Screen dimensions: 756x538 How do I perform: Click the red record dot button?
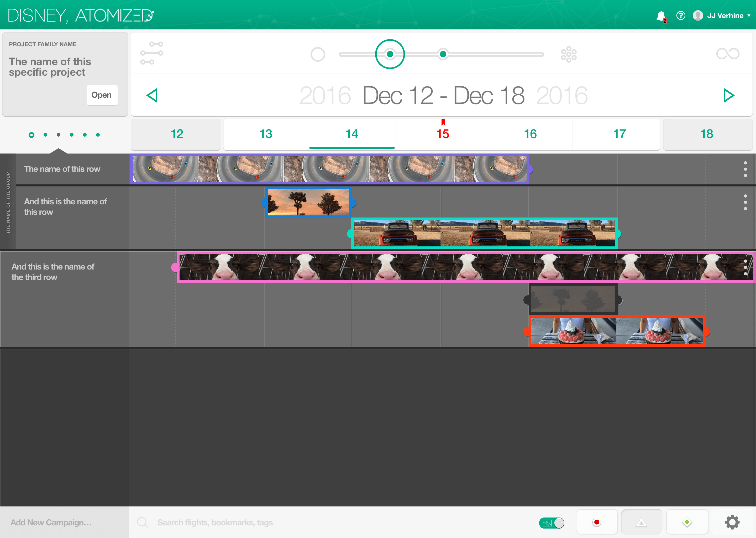pyautogui.click(x=596, y=523)
